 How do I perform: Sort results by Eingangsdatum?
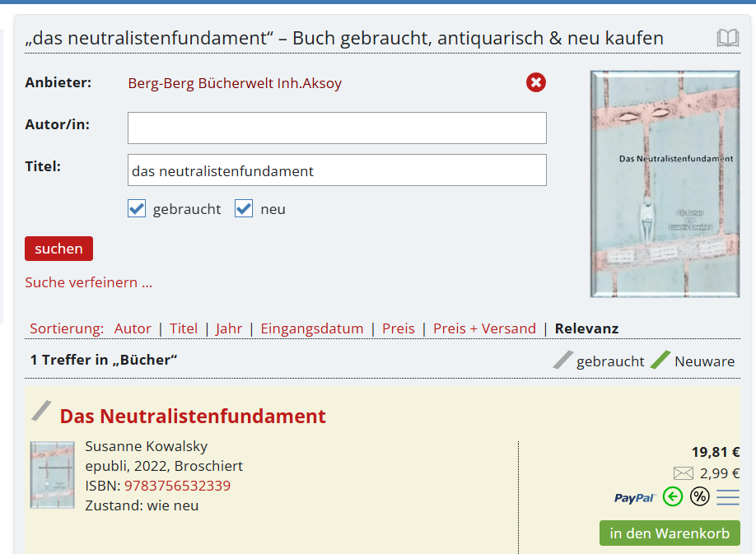click(x=311, y=328)
